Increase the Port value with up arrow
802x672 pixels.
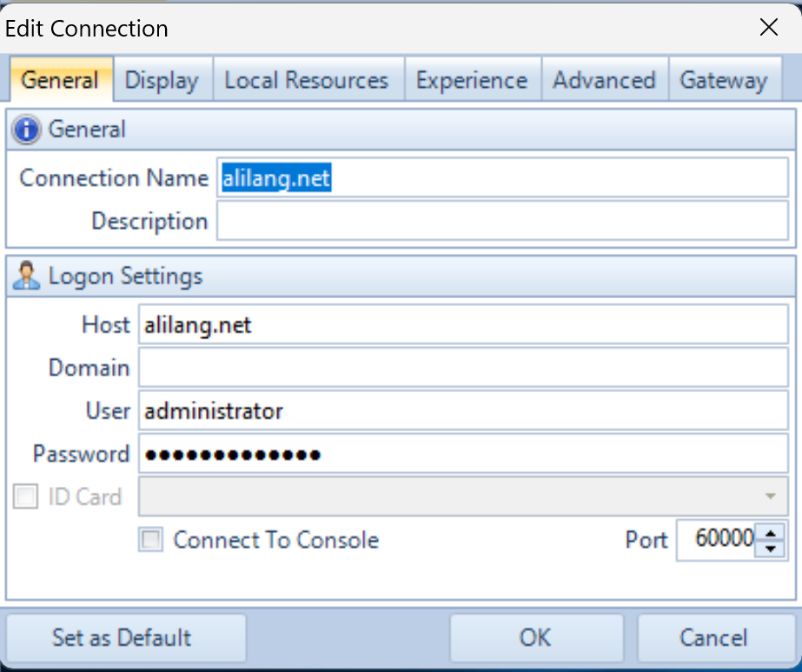point(770,532)
